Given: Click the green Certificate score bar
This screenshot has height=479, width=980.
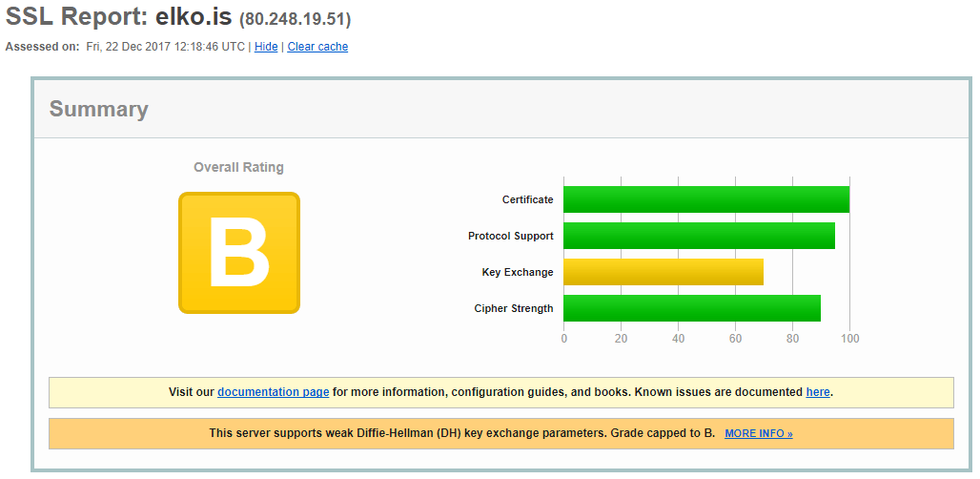Looking at the screenshot, I should (706, 199).
